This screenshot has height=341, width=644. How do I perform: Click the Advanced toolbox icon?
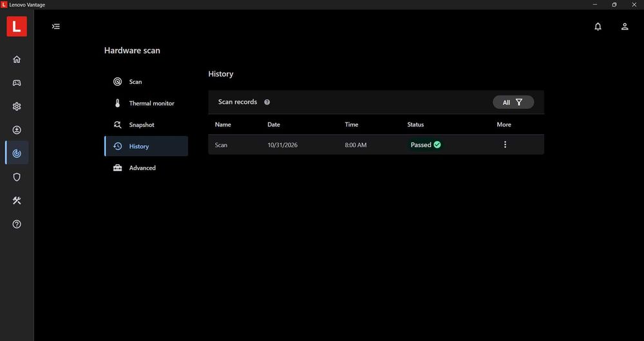(x=117, y=168)
